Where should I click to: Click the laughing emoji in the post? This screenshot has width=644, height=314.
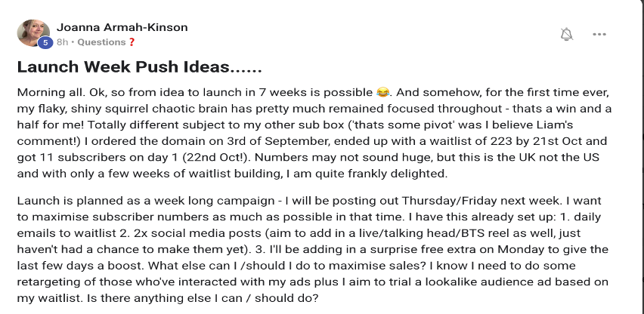[383, 92]
